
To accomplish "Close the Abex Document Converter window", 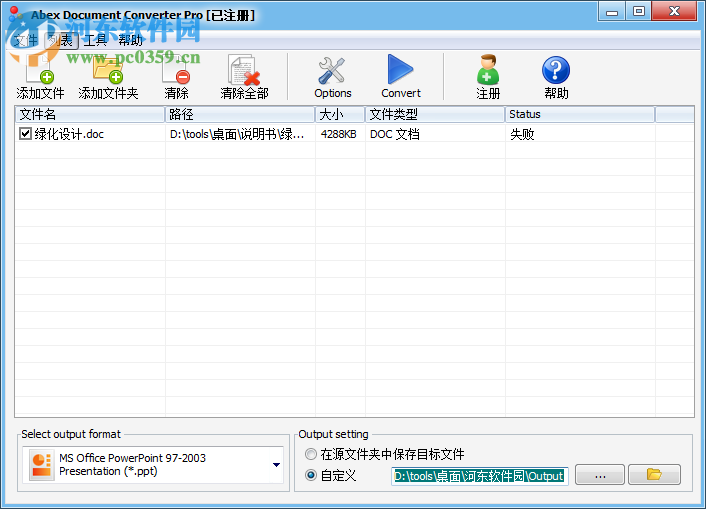I will 674,12.
